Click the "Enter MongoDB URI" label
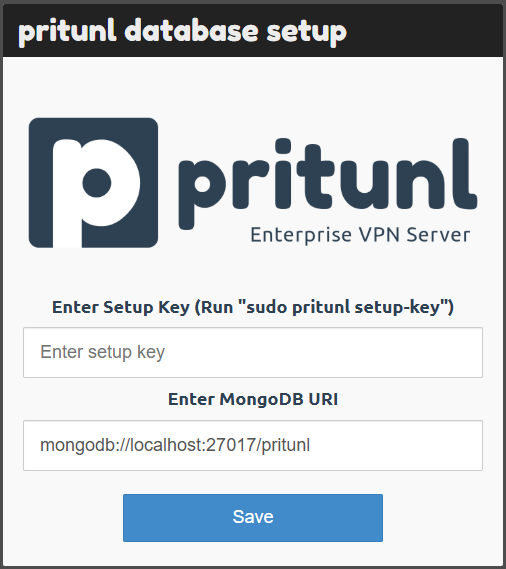 [x=253, y=399]
